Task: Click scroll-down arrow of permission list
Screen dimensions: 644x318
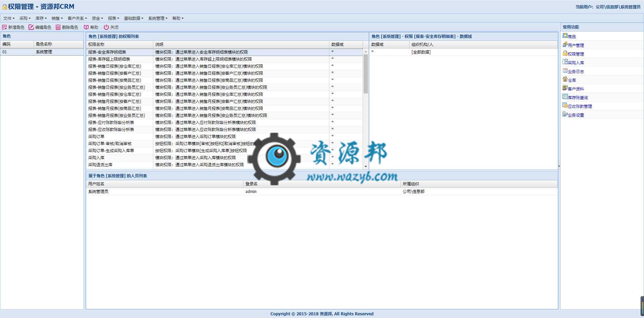Action: coord(366,166)
